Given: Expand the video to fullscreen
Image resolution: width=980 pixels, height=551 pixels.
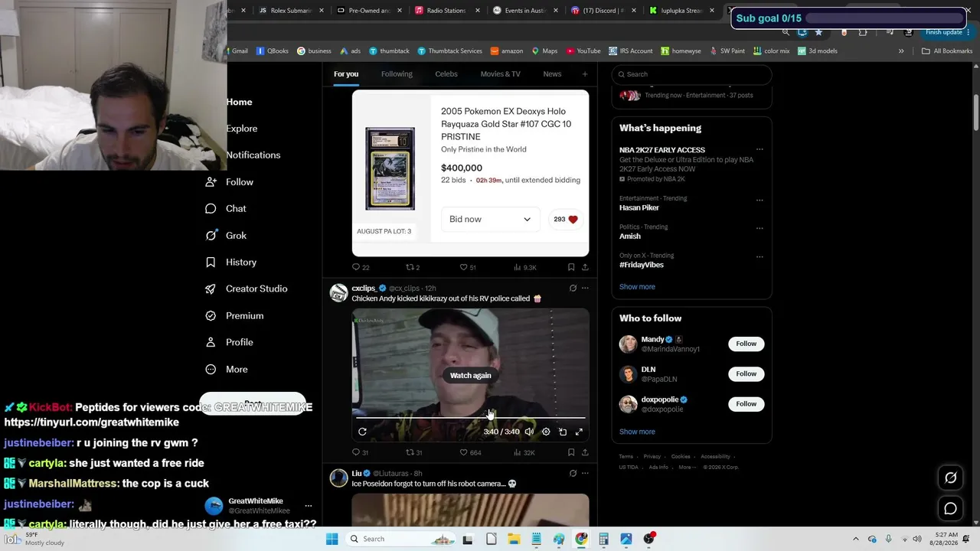Looking at the screenshot, I should click(x=579, y=432).
